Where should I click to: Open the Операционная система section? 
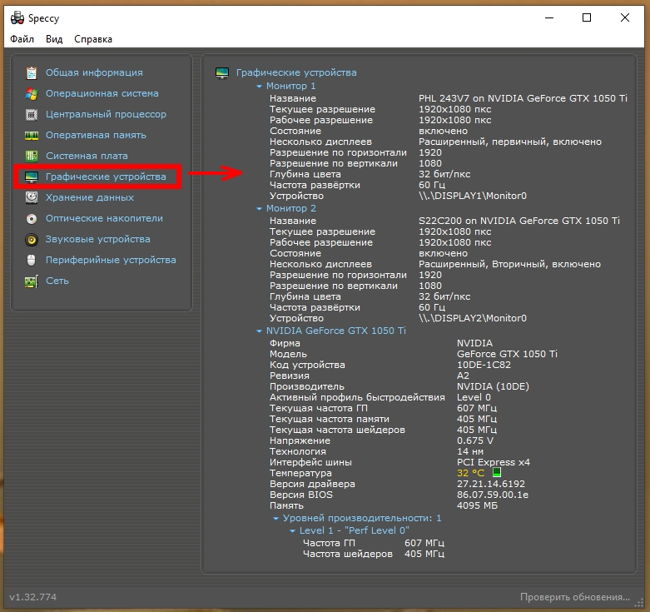102,93
